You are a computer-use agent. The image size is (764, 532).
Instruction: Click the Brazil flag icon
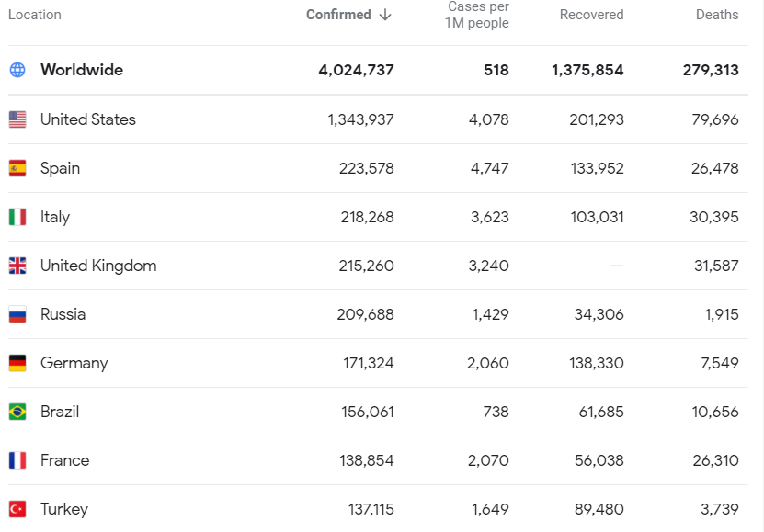pyautogui.click(x=17, y=412)
